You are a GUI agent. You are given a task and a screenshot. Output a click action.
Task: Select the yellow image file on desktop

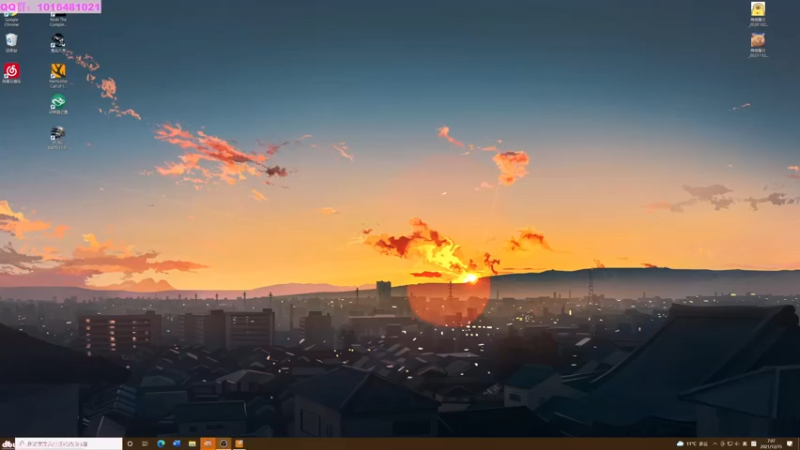[758, 14]
